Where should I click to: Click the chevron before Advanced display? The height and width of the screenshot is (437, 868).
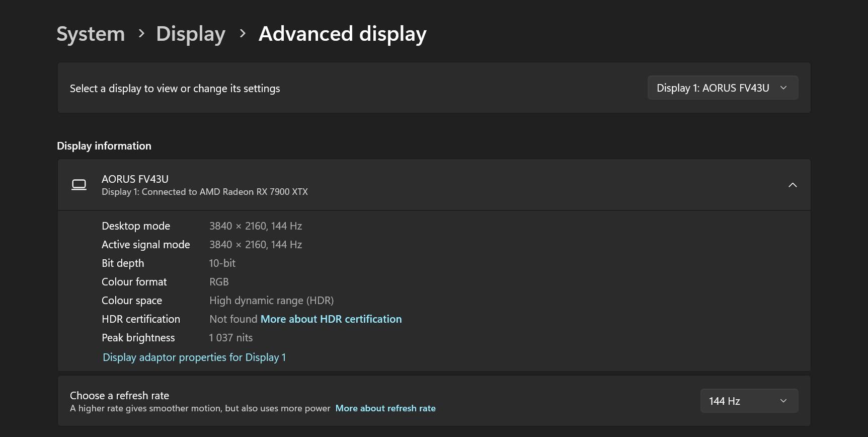point(243,34)
